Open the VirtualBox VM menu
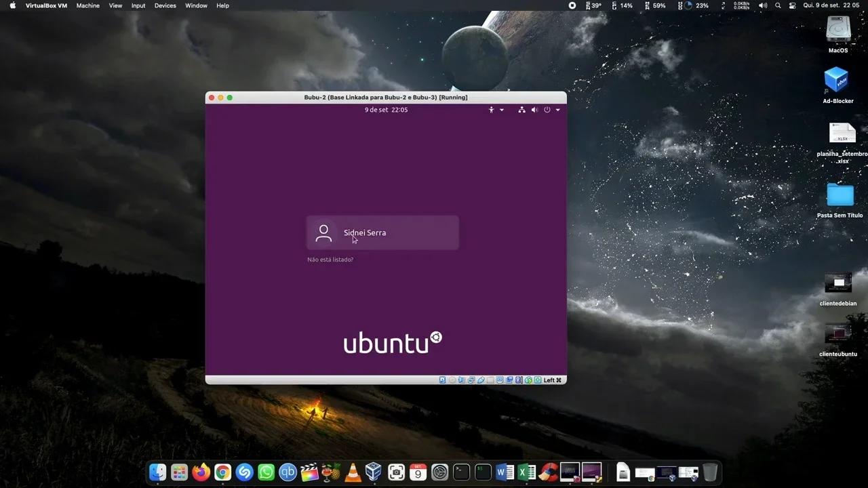This screenshot has width=868, height=488. coord(46,5)
